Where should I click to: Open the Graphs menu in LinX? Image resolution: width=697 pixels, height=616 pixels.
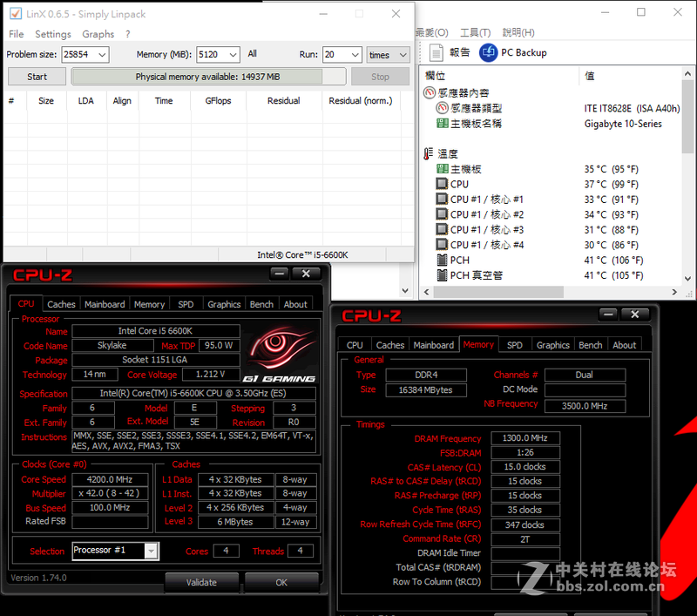(x=98, y=34)
